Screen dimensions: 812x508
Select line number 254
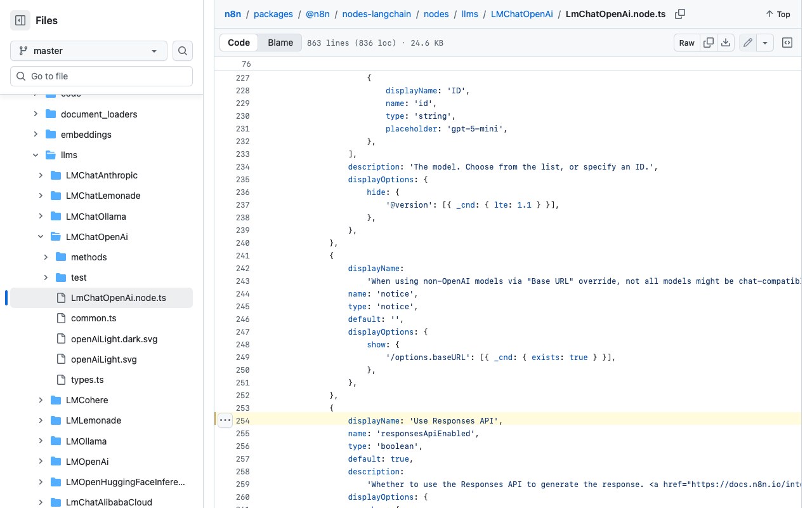tap(242, 420)
